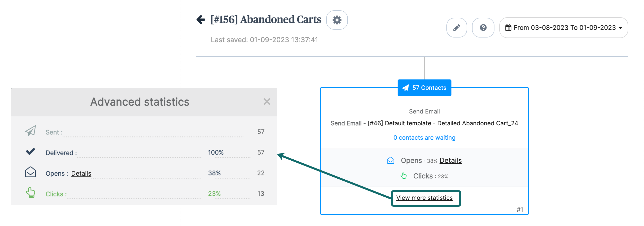
Task: Click the paper plane icon on the Contacts badge
Action: click(x=406, y=88)
